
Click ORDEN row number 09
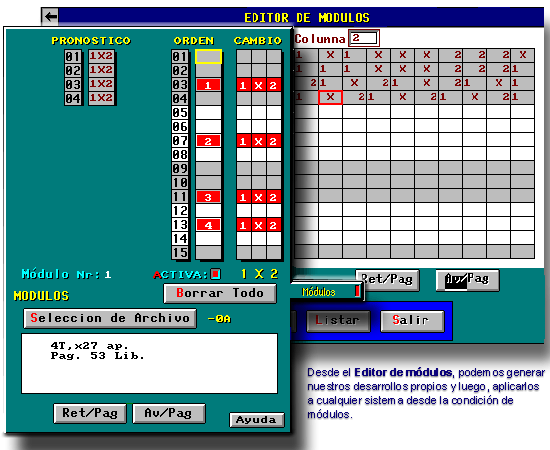coord(180,169)
